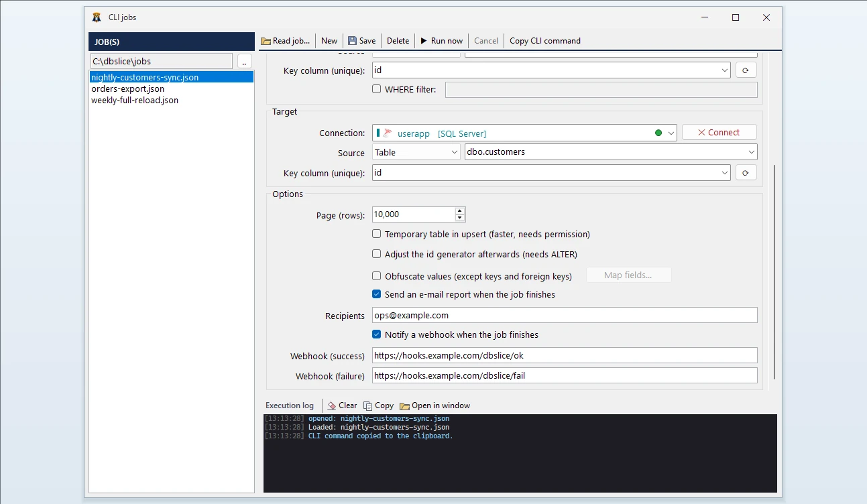The image size is (867, 504).
Task: Browse for jobs folder with '..' button
Action: tap(244, 61)
